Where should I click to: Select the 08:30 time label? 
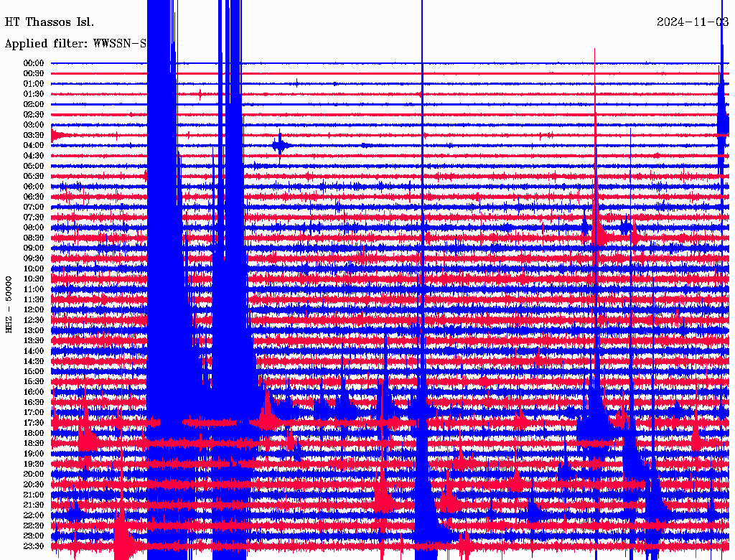pos(34,238)
